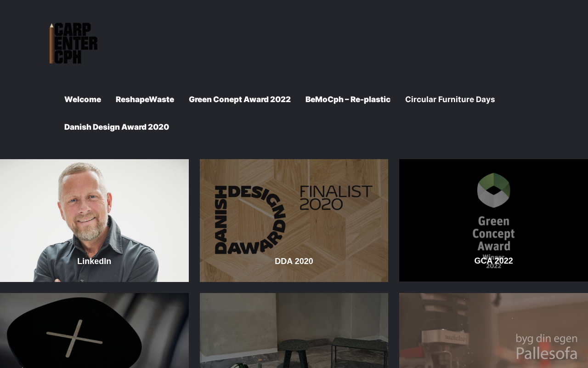
Task: Open the Welcome menu item
Action: [83, 99]
